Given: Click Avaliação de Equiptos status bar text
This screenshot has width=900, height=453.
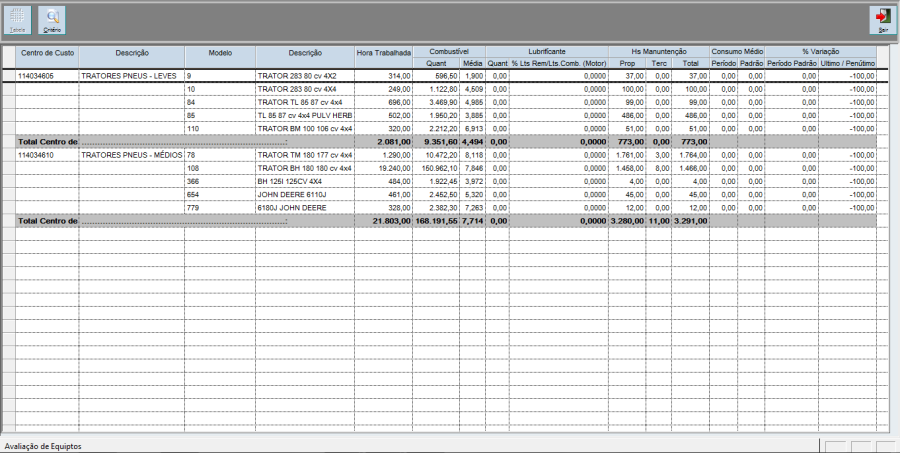Looking at the screenshot, I should point(43,446).
